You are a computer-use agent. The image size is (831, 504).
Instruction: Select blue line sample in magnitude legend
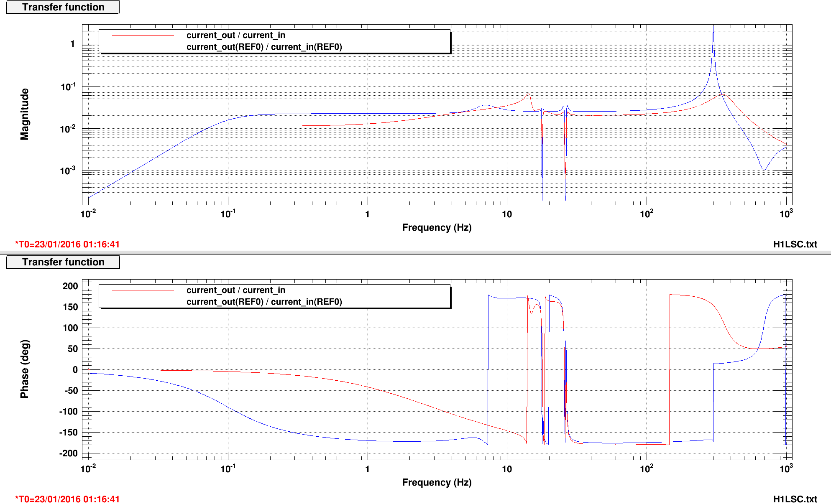(x=143, y=47)
